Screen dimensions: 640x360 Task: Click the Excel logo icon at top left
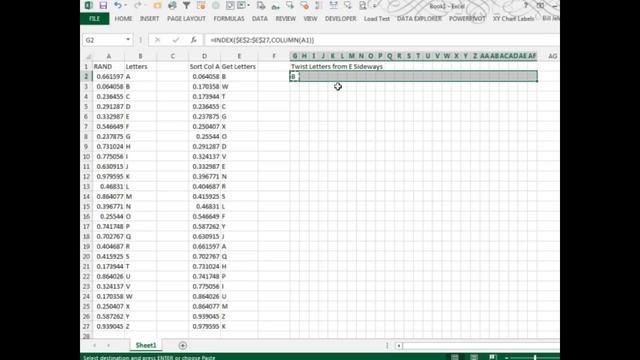88,5
